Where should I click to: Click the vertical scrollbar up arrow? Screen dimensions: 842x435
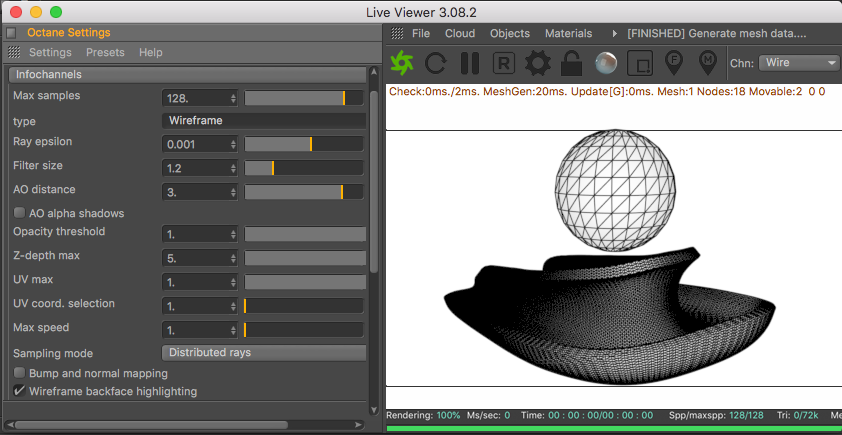(x=374, y=72)
